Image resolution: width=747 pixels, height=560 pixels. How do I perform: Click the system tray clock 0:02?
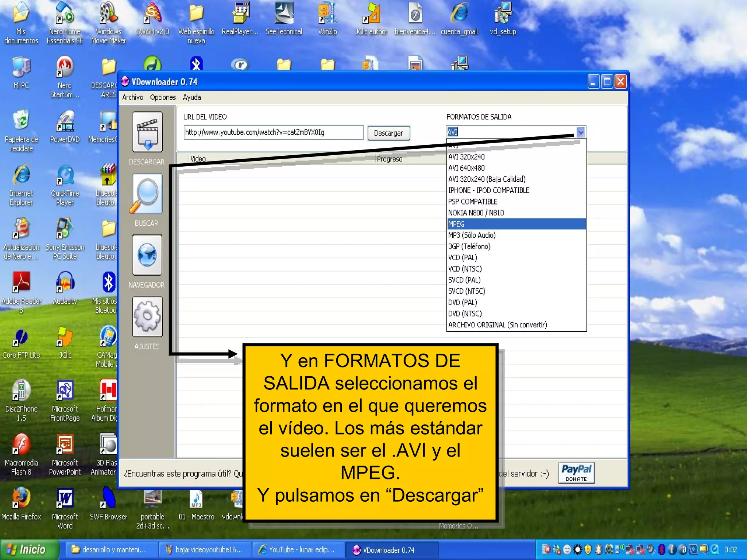tap(731, 549)
